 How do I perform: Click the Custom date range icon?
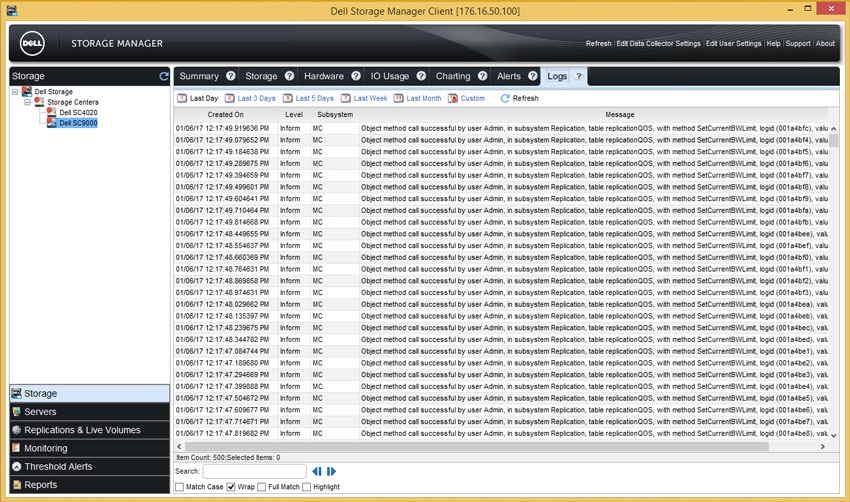[x=453, y=98]
